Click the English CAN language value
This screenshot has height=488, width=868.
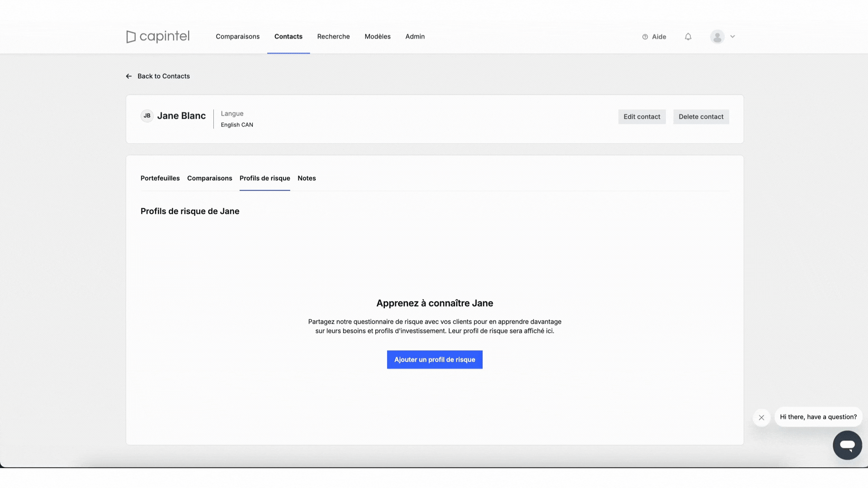237,125
